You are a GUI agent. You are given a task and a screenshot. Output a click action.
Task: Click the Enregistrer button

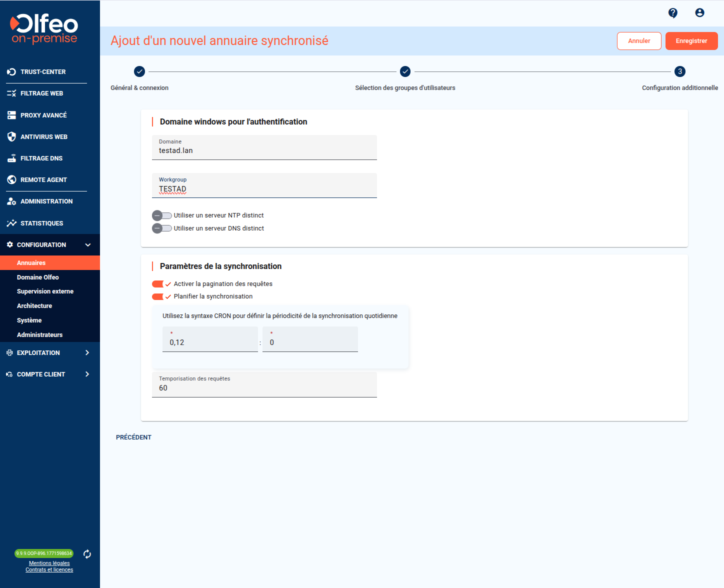[x=691, y=41]
